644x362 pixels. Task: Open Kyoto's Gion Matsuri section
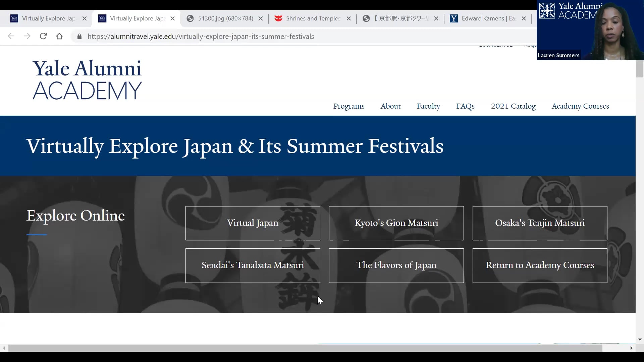(396, 223)
